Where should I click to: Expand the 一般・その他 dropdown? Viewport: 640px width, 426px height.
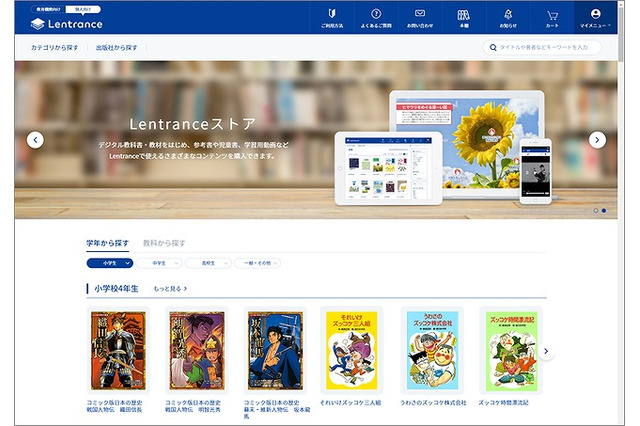[x=258, y=263]
